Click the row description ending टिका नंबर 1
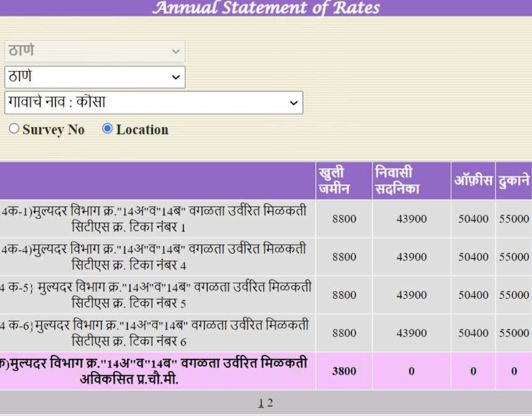Image resolution: width=532 pixels, height=416 pixels. (154, 219)
